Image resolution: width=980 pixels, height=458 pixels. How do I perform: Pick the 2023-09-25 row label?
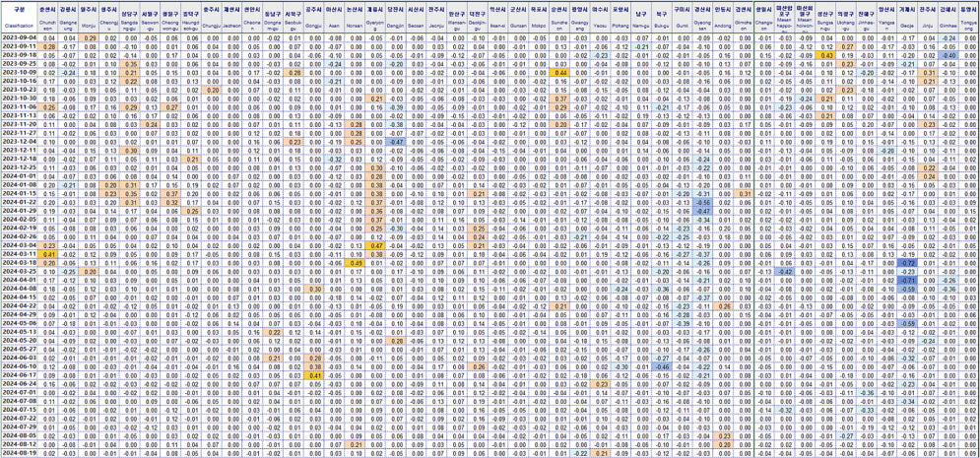tap(19, 64)
